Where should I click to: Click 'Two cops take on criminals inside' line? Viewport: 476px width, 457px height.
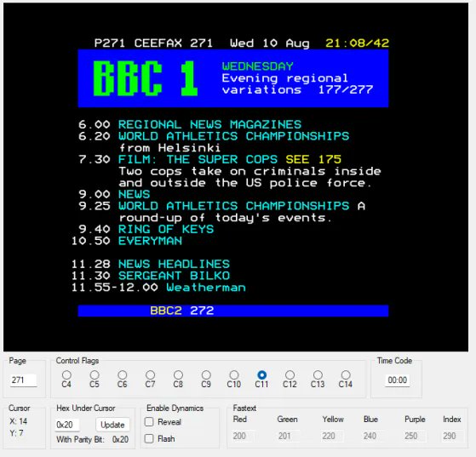(249, 171)
